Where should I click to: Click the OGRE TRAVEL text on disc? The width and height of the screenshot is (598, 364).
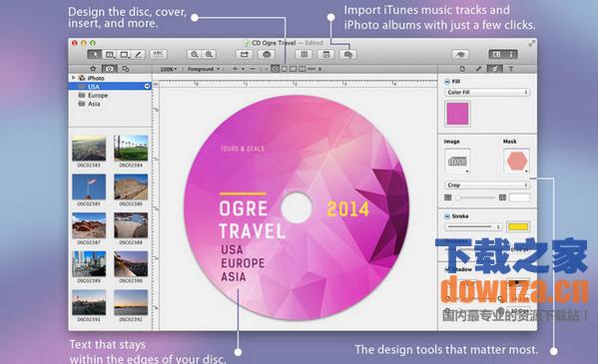pyautogui.click(x=252, y=220)
